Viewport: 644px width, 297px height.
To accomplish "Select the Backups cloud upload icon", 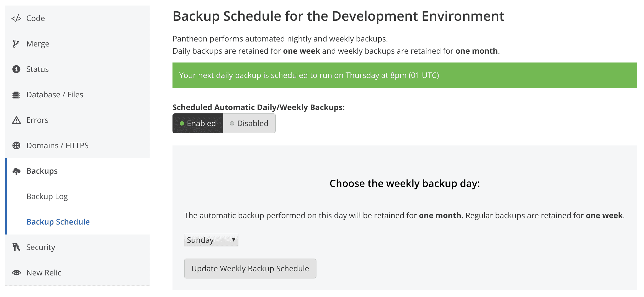I will pyautogui.click(x=16, y=171).
